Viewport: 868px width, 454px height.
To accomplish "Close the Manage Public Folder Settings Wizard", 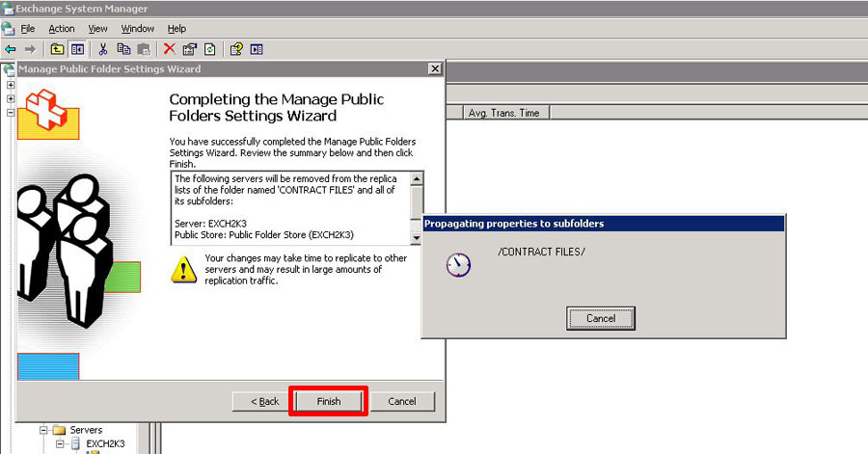I will (435, 68).
